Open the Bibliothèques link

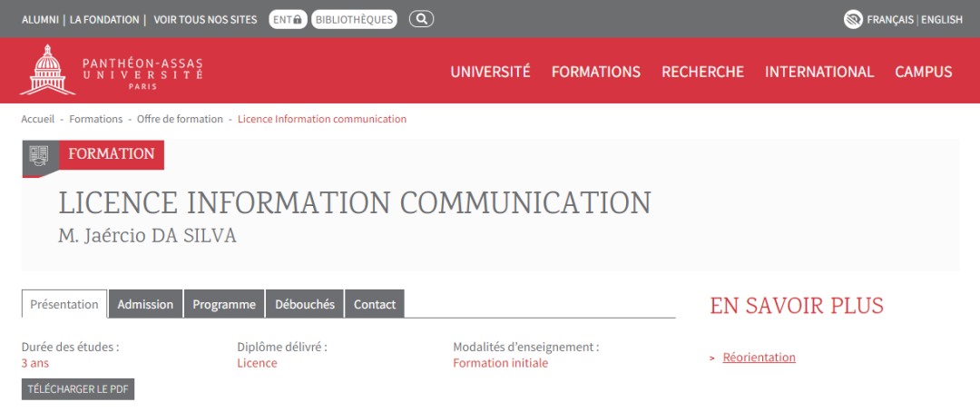click(354, 19)
